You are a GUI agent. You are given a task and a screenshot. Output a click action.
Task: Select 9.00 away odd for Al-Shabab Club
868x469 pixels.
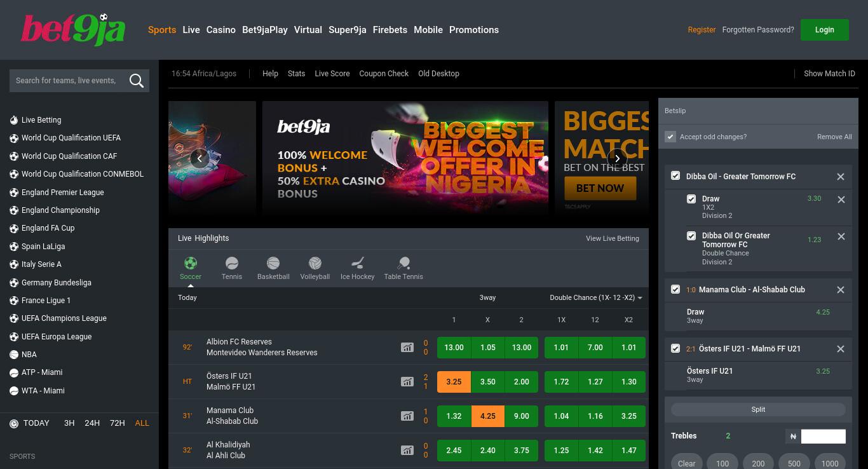click(521, 416)
